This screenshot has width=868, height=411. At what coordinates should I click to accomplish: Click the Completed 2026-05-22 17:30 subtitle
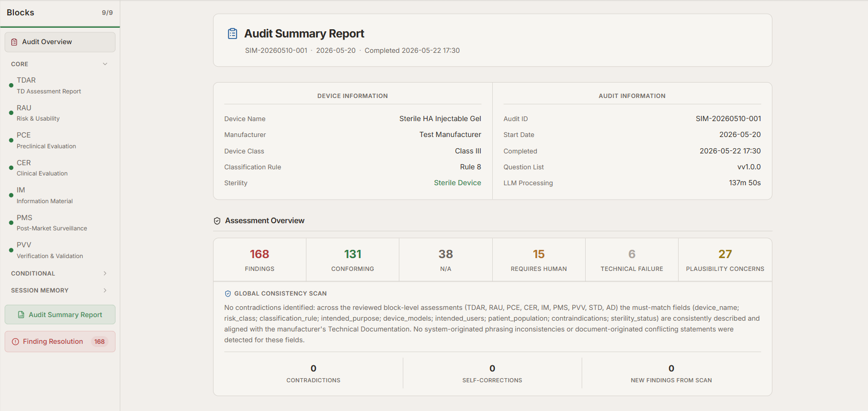412,51
